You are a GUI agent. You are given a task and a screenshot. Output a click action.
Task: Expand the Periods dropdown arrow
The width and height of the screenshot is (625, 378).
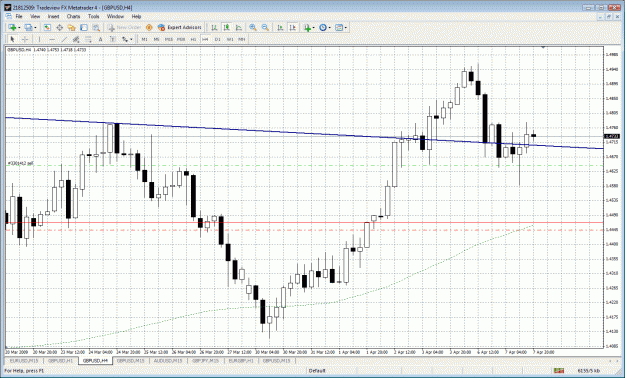[330, 28]
